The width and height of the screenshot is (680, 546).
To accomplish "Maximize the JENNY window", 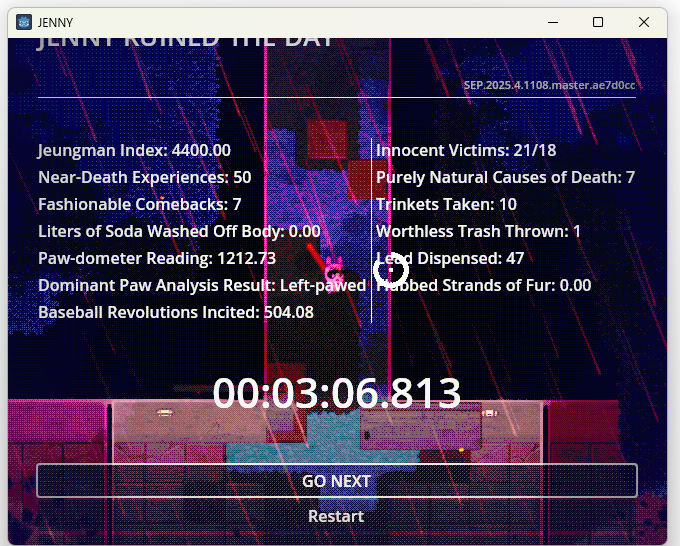I will coord(598,22).
